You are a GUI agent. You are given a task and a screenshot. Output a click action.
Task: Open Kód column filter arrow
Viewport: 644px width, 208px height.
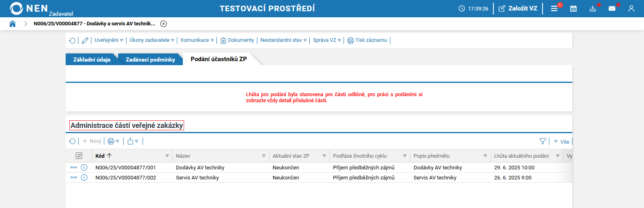(x=167, y=156)
